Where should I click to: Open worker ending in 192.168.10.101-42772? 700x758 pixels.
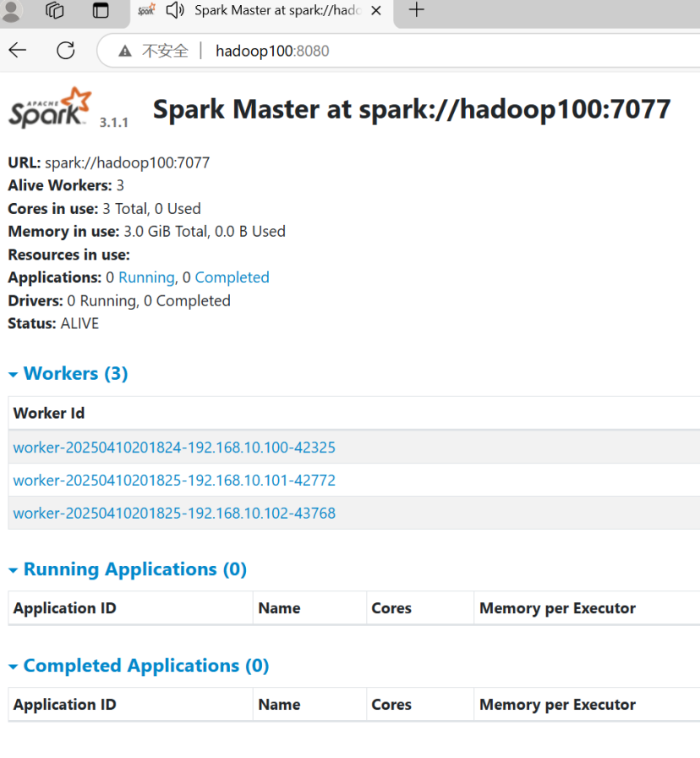(173, 480)
